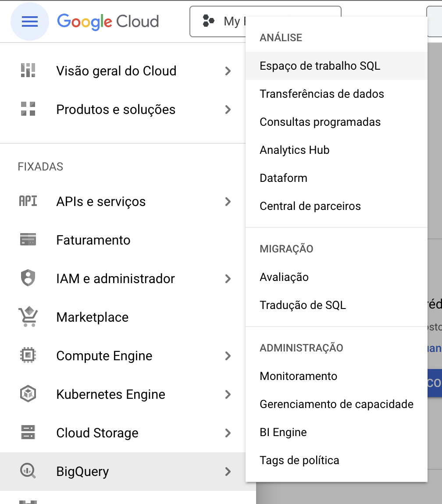This screenshot has width=442, height=504.
Task: Click the hamburger navigation menu icon
Action: [29, 21]
